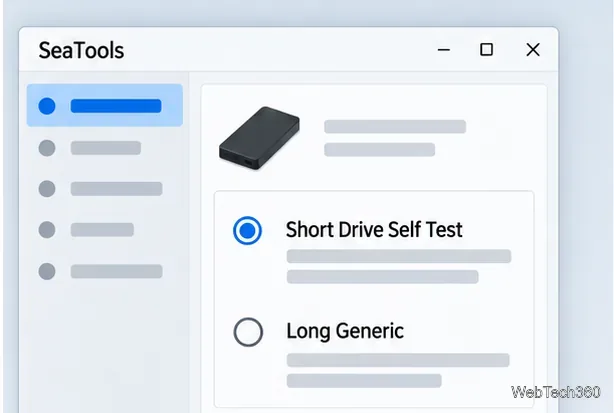This screenshot has height=413, width=614.
Task: Select the highlighted blue sidebar item
Action: 105,105
